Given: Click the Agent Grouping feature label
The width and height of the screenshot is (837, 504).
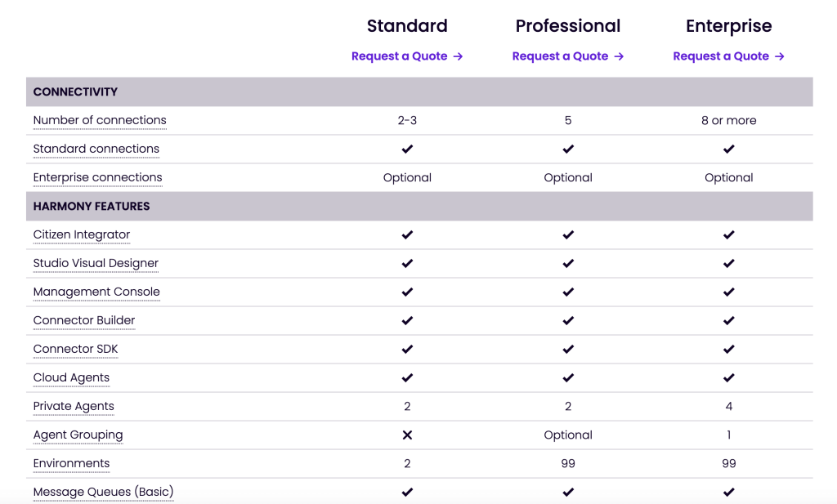Looking at the screenshot, I should [x=78, y=435].
